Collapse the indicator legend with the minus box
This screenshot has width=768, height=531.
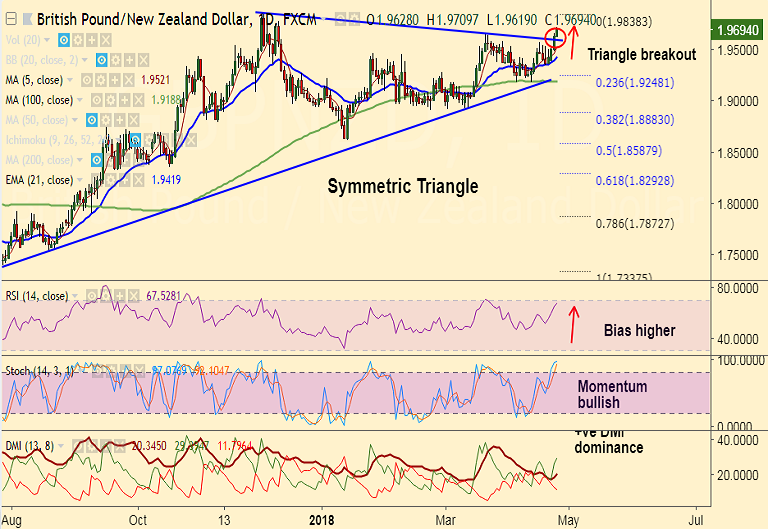(11, 20)
